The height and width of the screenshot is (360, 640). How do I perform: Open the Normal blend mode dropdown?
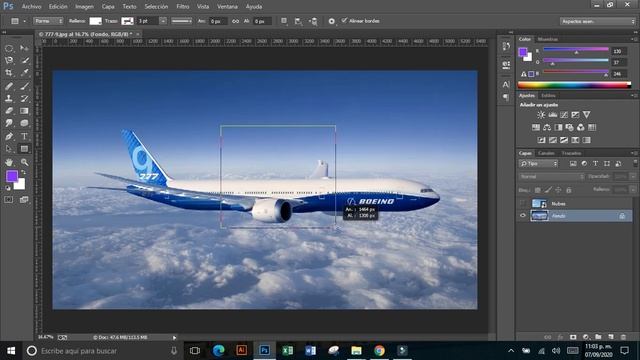click(551, 177)
